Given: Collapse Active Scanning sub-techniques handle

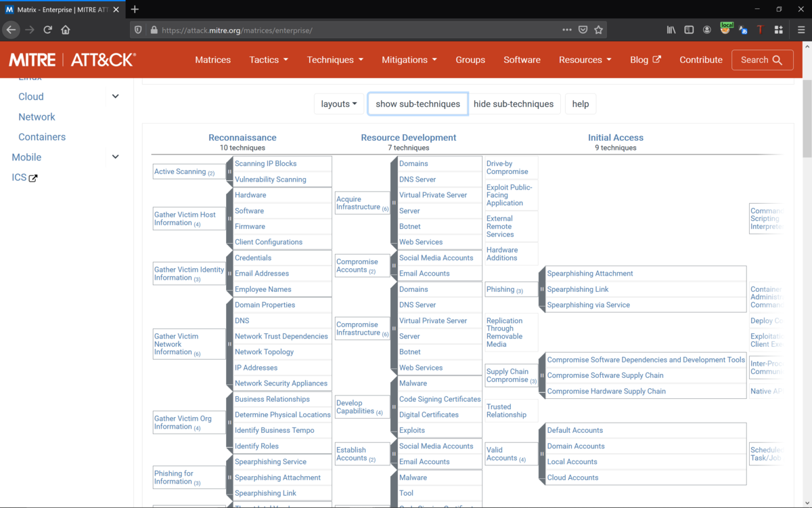Looking at the screenshot, I should click(x=229, y=171).
